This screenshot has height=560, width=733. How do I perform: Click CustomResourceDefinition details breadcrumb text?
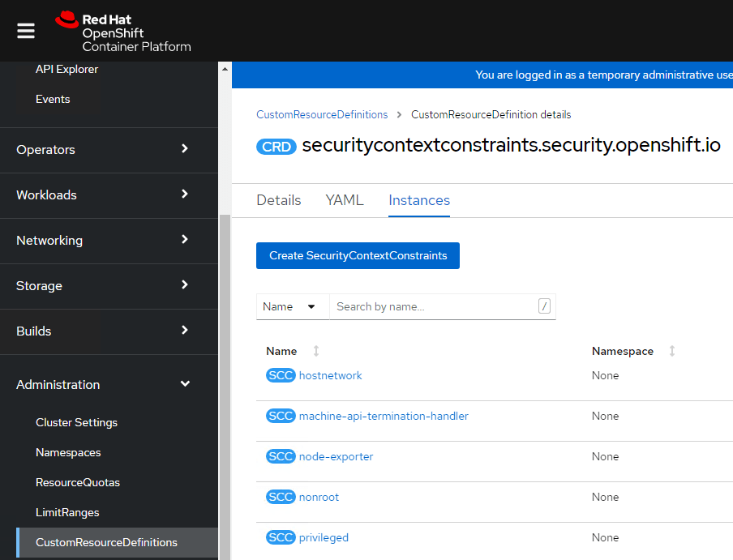(x=491, y=114)
